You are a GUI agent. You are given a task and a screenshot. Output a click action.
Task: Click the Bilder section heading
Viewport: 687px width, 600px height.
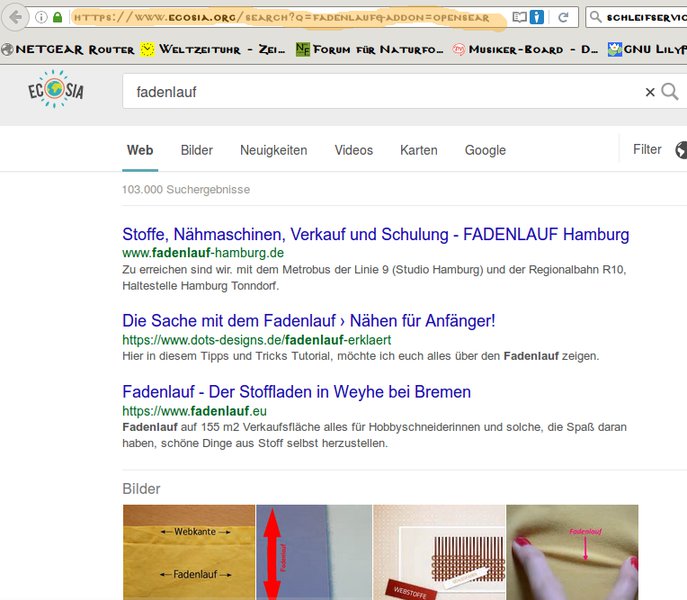141,489
